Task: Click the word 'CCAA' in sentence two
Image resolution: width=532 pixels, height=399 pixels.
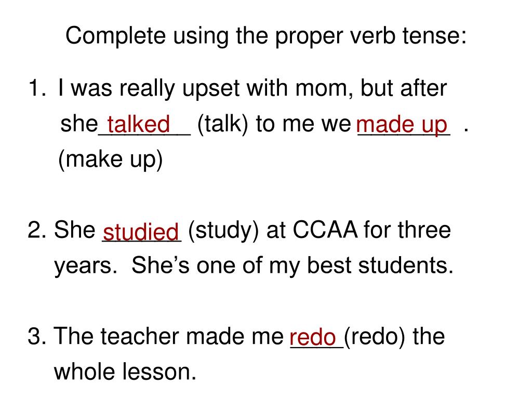Action: 325,230
